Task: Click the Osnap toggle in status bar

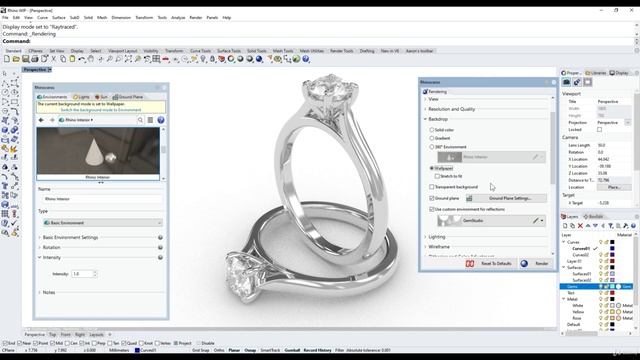Action: point(250,350)
